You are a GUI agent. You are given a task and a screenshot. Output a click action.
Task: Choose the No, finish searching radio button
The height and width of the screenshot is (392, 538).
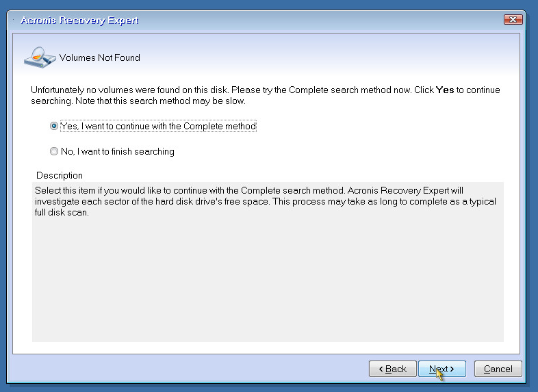54,152
